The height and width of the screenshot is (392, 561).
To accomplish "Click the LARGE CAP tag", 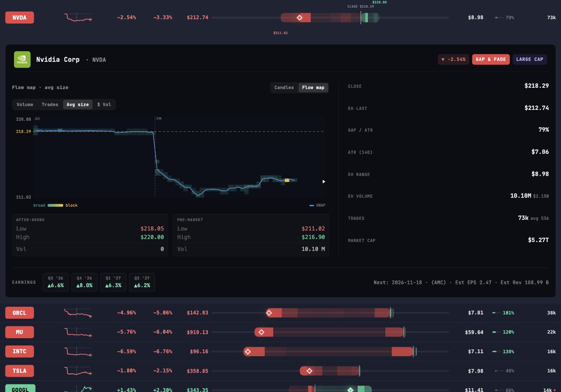I will click(529, 59).
